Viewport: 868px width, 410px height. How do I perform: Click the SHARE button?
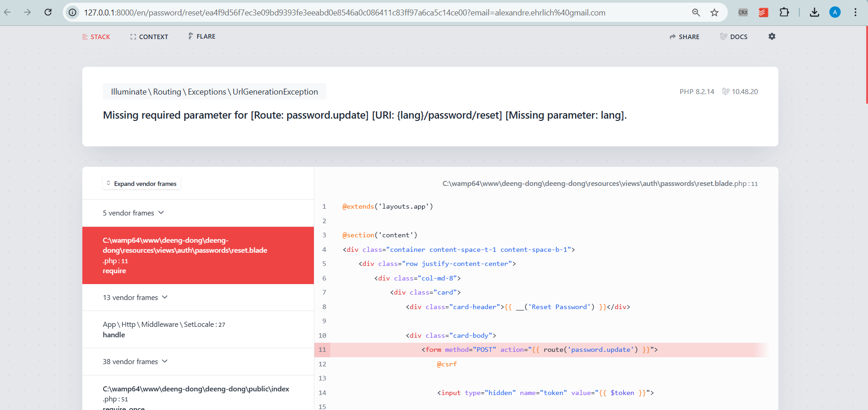pos(684,37)
